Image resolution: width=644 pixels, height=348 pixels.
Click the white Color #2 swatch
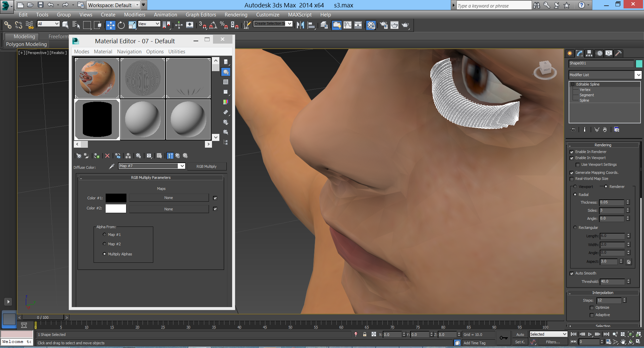point(116,208)
